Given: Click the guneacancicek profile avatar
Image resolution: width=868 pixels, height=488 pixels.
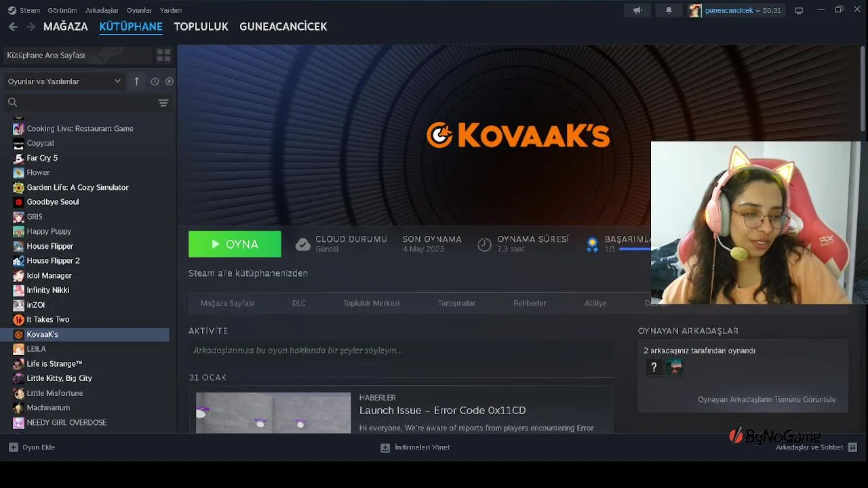Looking at the screenshot, I should click(695, 10).
